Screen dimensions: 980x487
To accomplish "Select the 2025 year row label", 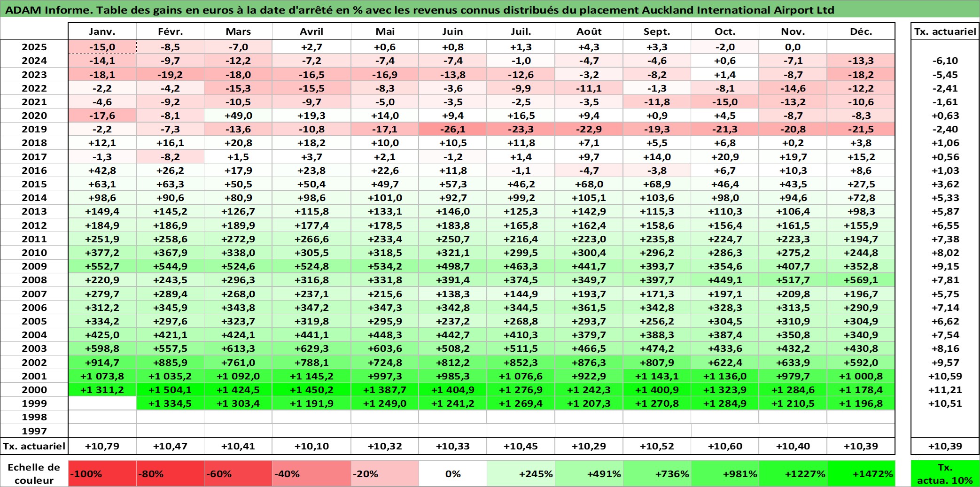I will [x=34, y=47].
